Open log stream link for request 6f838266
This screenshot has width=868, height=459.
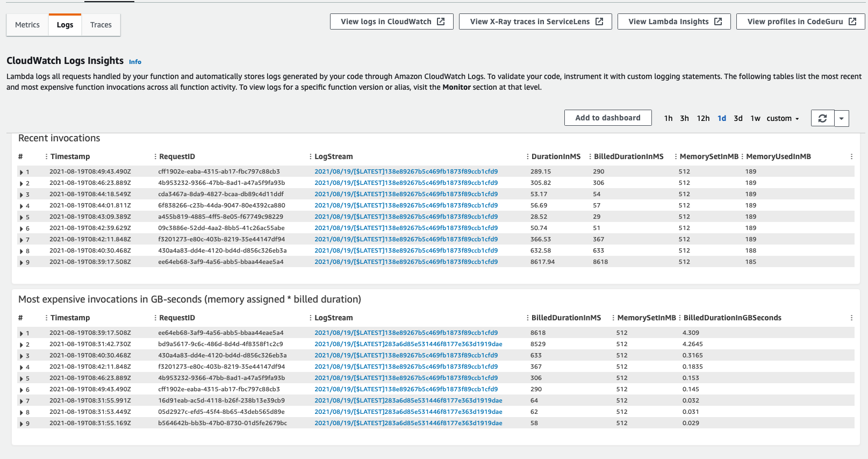point(406,205)
